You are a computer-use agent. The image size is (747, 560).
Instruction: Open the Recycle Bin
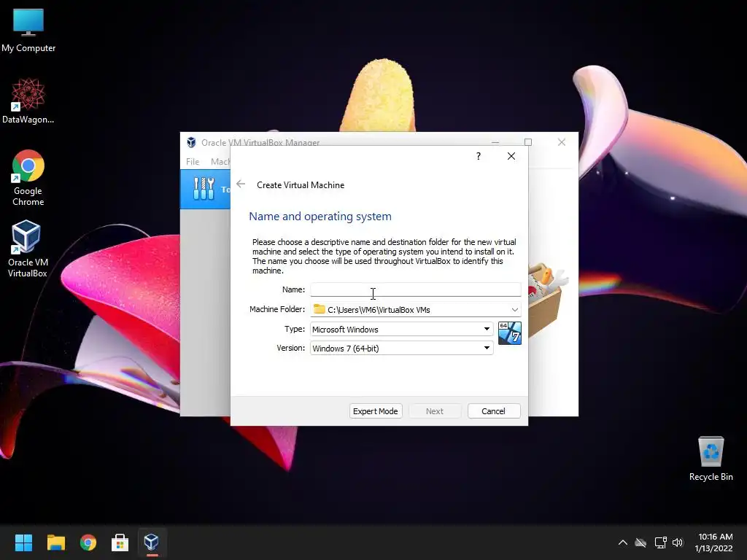(711, 459)
